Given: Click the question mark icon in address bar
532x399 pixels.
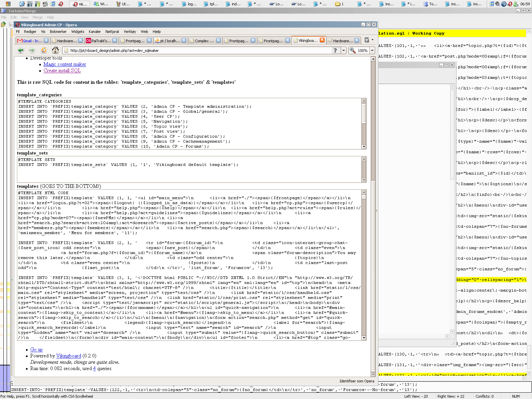Looking at the screenshot, I should [x=335, y=51].
